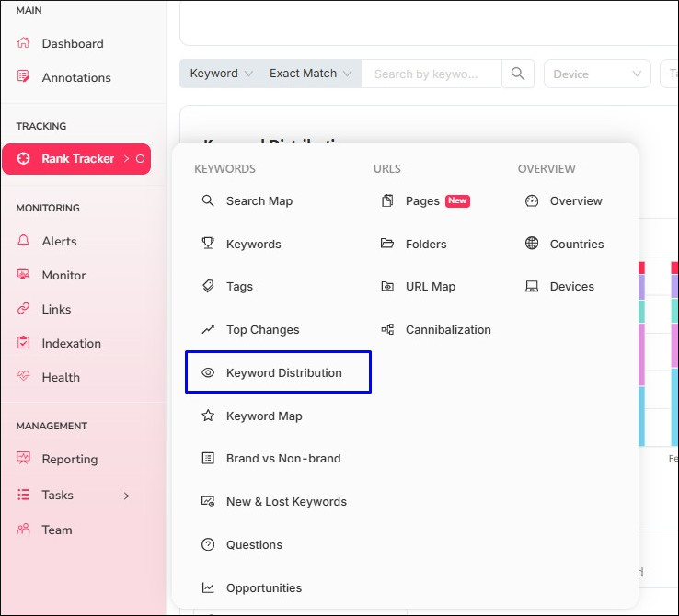This screenshot has width=679, height=616.
Task: Open the Alerts sidebar link
Action: point(59,241)
